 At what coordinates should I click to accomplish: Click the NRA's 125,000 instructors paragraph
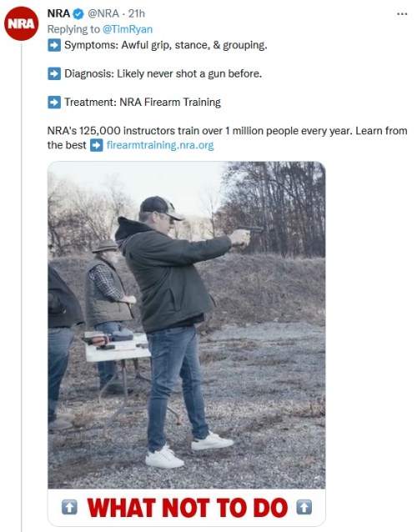pos(227,138)
